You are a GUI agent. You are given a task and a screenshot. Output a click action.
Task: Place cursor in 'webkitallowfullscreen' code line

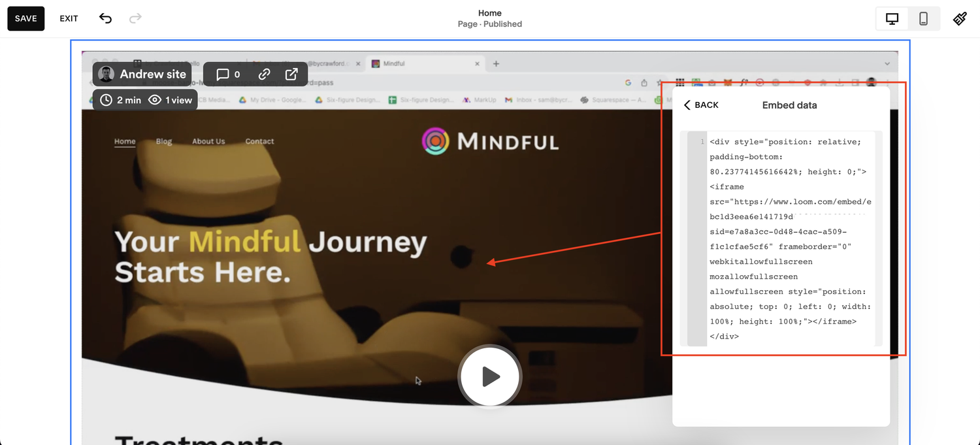[x=761, y=261]
